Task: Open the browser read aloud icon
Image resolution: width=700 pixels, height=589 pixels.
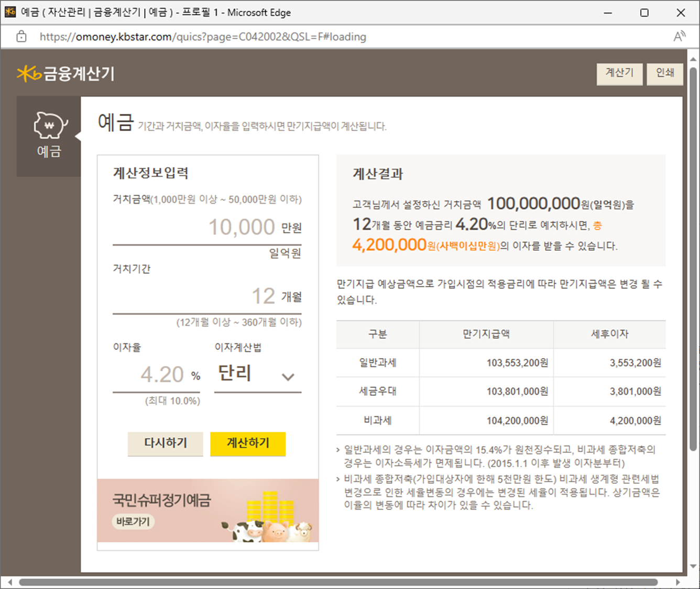Action: point(680,36)
